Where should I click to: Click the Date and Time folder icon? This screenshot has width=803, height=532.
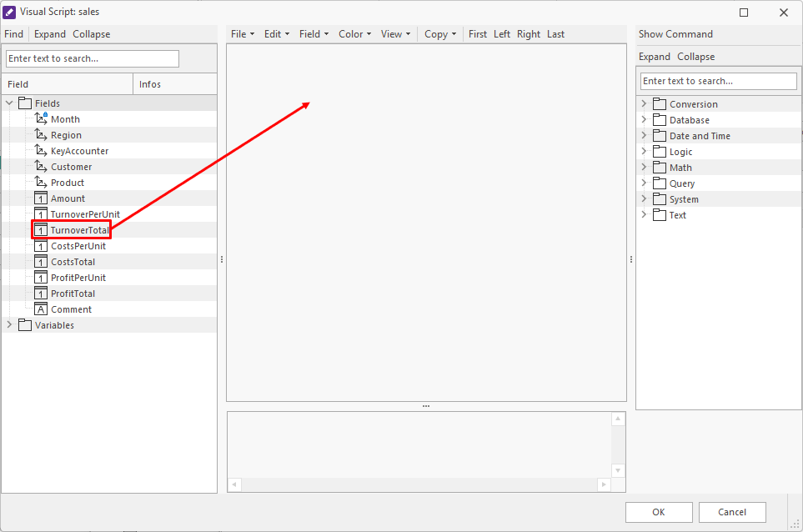[660, 136]
